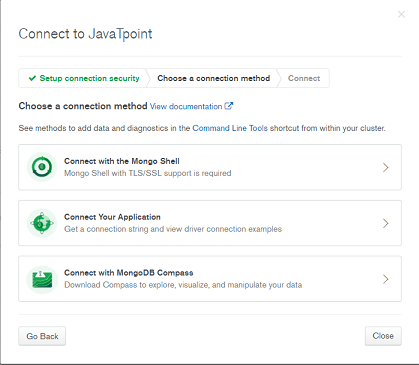
Task: Click the green checkmark on Setup connection security
Action: click(32, 78)
